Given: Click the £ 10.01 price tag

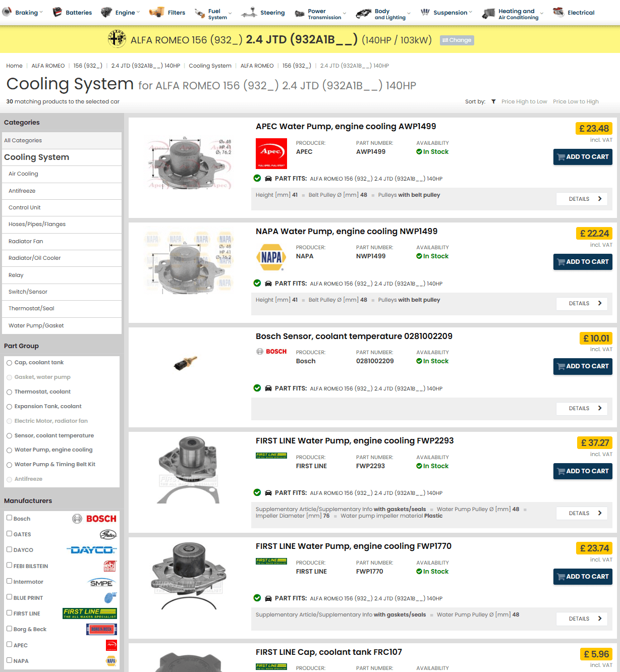Looking at the screenshot, I should point(596,339).
